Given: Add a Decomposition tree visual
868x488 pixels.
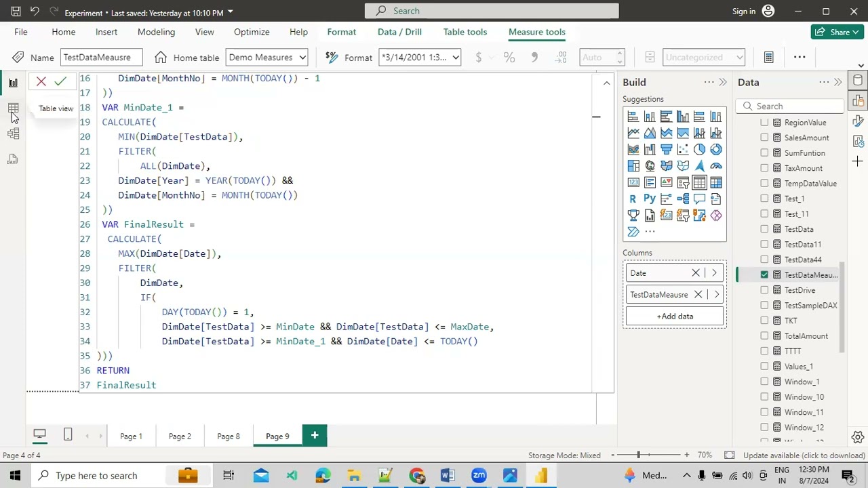Looking at the screenshot, I should 683,199.
